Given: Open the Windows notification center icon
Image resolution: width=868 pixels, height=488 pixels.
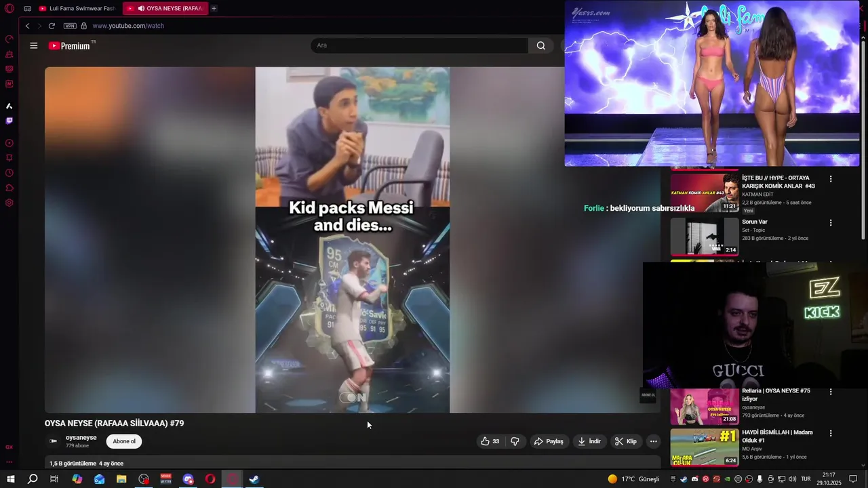Looking at the screenshot, I should click(853, 479).
